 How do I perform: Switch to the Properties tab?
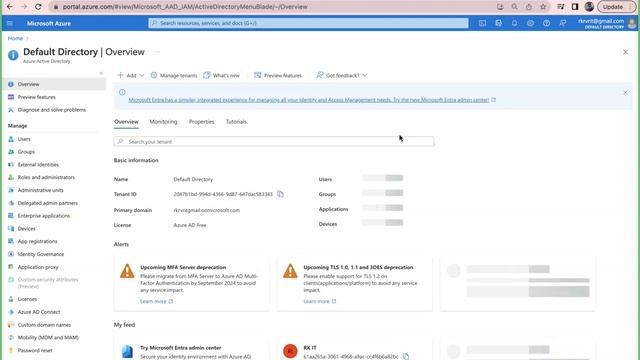tap(201, 122)
